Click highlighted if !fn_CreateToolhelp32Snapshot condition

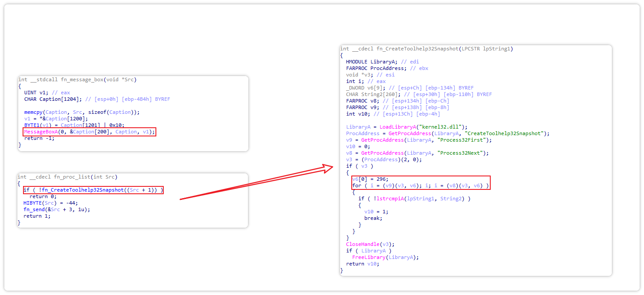point(93,190)
